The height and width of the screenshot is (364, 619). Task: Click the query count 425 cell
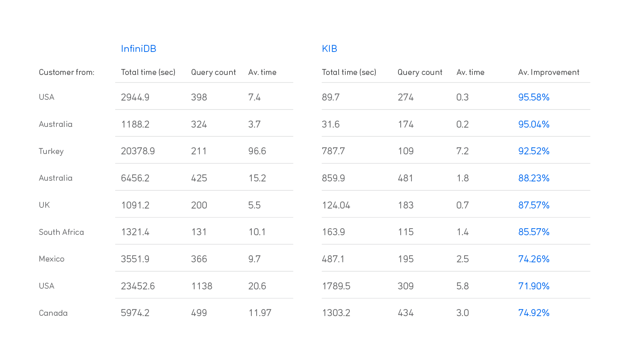point(199,178)
